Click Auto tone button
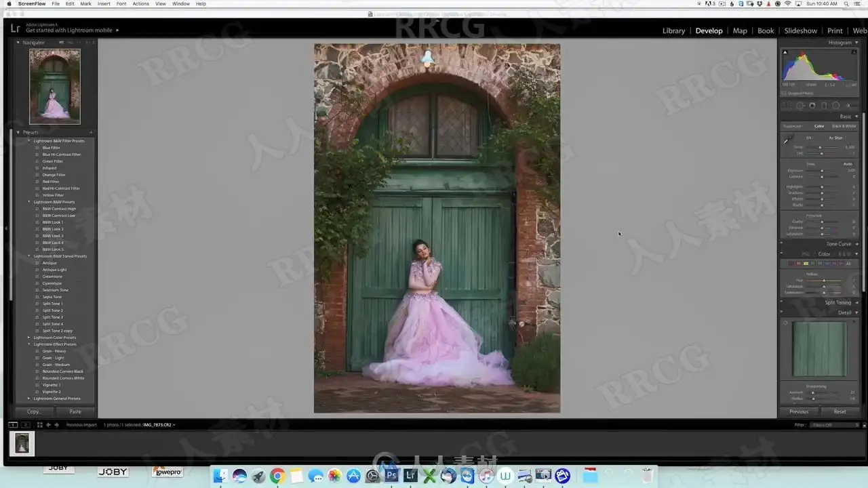 click(x=848, y=164)
